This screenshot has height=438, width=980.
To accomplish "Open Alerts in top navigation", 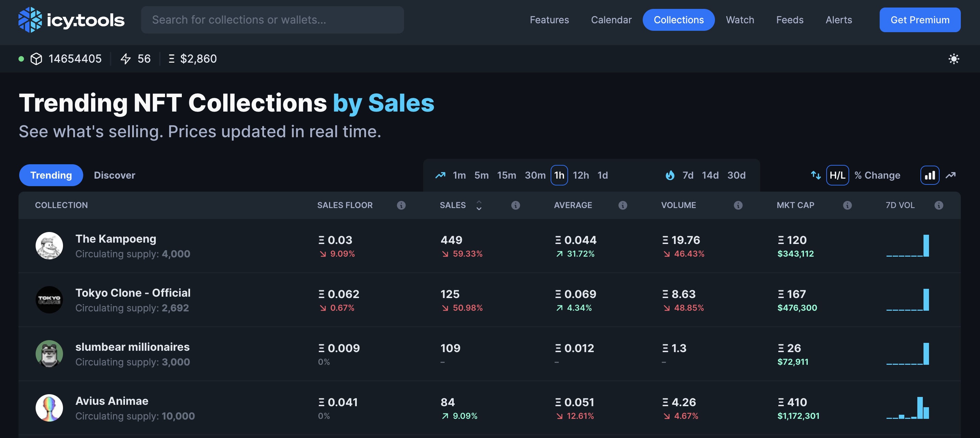I will tap(839, 20).
